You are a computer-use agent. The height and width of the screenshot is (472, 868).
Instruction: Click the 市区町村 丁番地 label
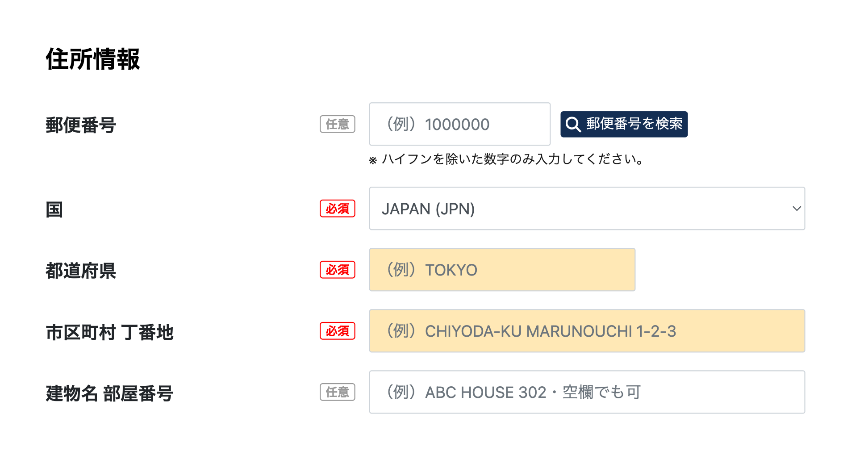(x=109, y=332)
